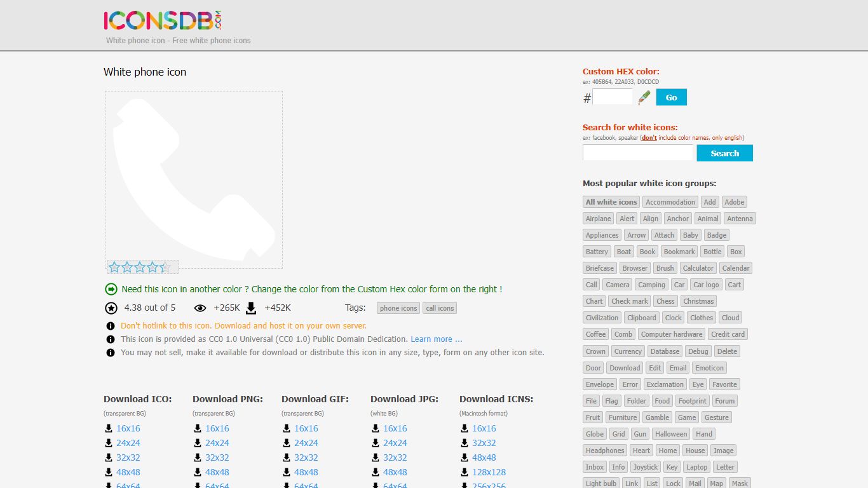Click the ICONSDB.com logo

[163, 21]
